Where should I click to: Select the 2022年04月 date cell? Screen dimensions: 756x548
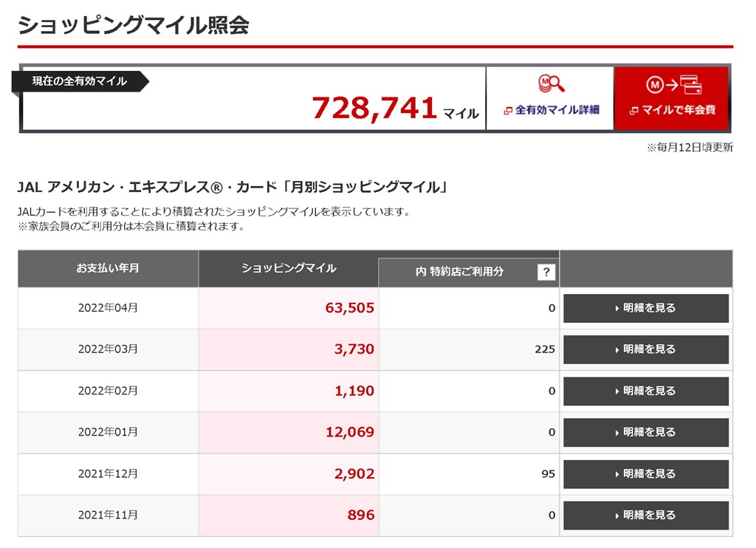tap(108, 308)
